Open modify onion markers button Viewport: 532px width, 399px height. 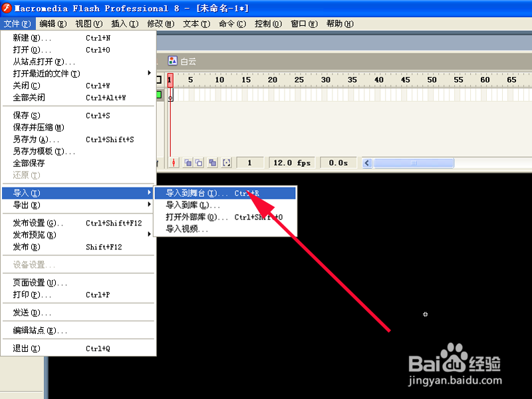coord(226,163)
